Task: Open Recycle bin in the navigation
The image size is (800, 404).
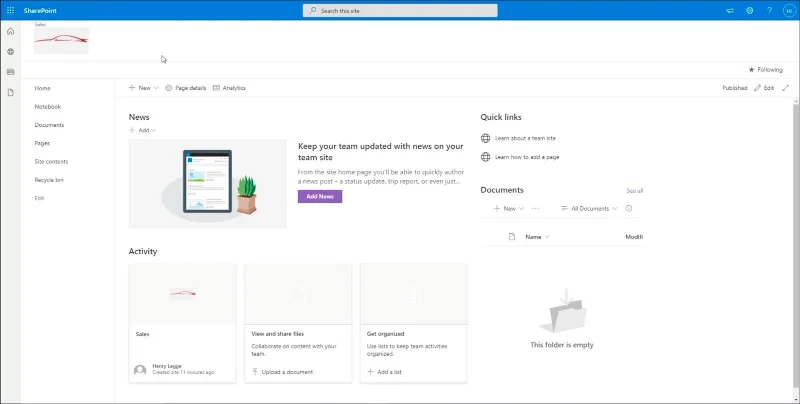Action: point(49,180)
